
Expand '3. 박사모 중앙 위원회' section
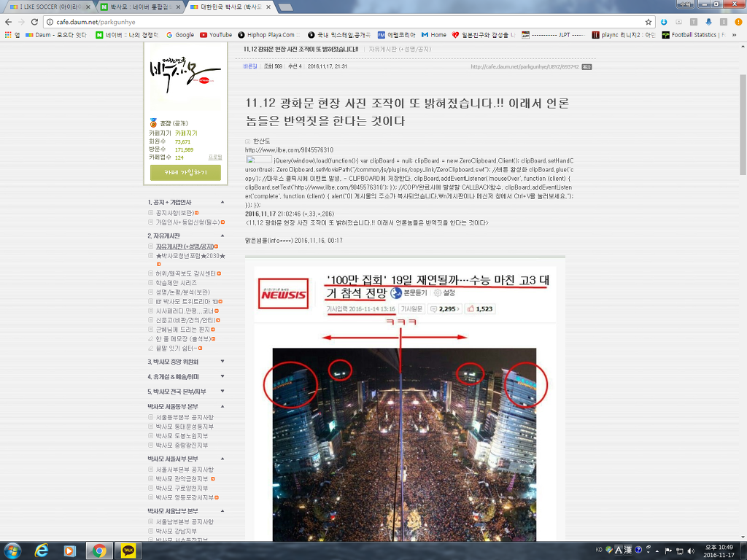(x=222, y=362)
